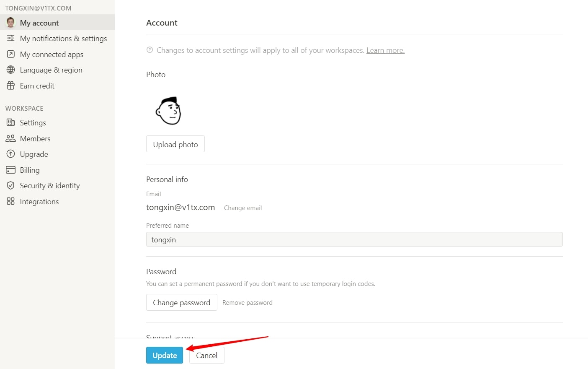Click the up-arrow circle Upgrade icon
Viewport: 588px width, 369px height.
click(x=10, y=154)
